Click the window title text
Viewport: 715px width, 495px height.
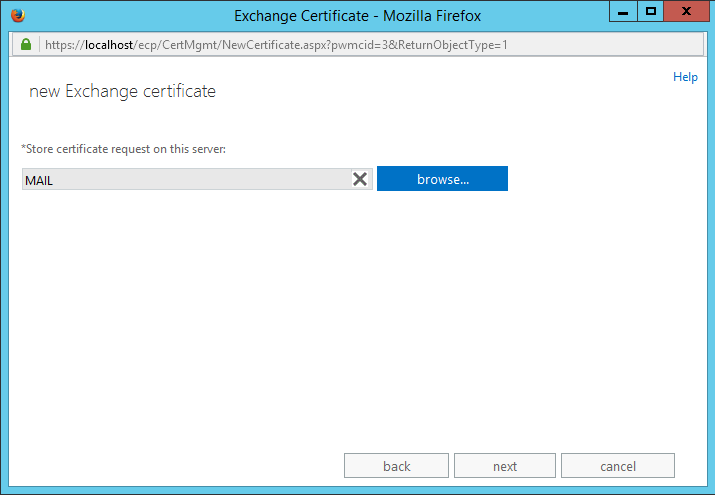[x=357, y=16]
